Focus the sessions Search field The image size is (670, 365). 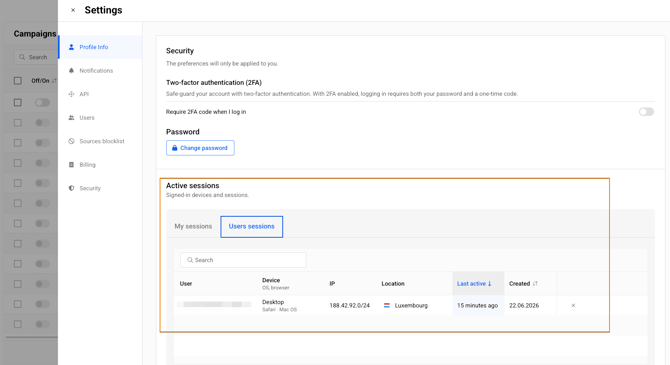click(243, 260)
